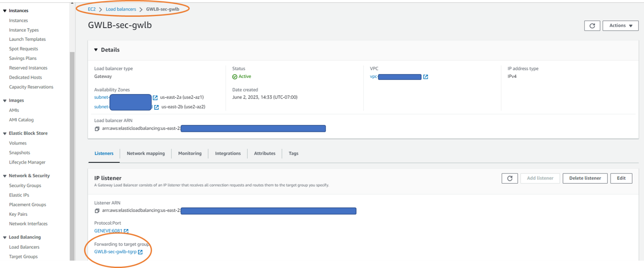Collapse the Network & Security sidebar group
Screen dimensions: 644x268
(5, 176)
